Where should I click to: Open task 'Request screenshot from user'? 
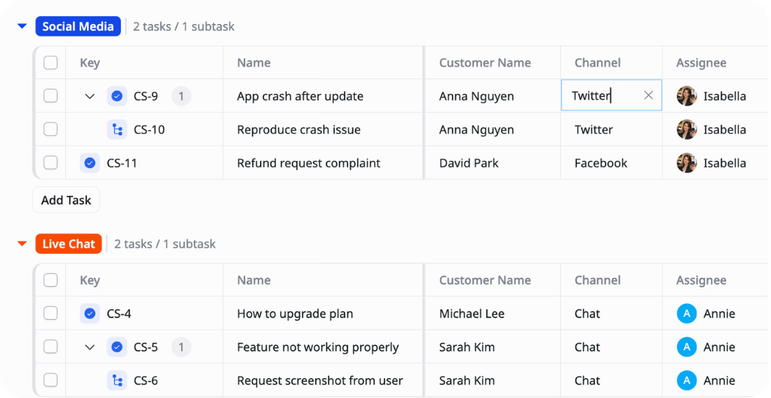click(320, 380)
